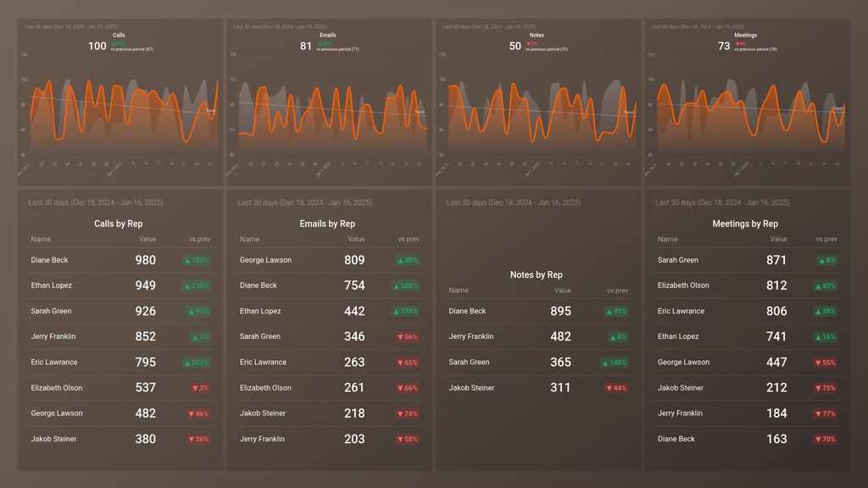Click the value 311 in Notes table
868x488 pixels.
pyautogui.click(x=560, y=388)
